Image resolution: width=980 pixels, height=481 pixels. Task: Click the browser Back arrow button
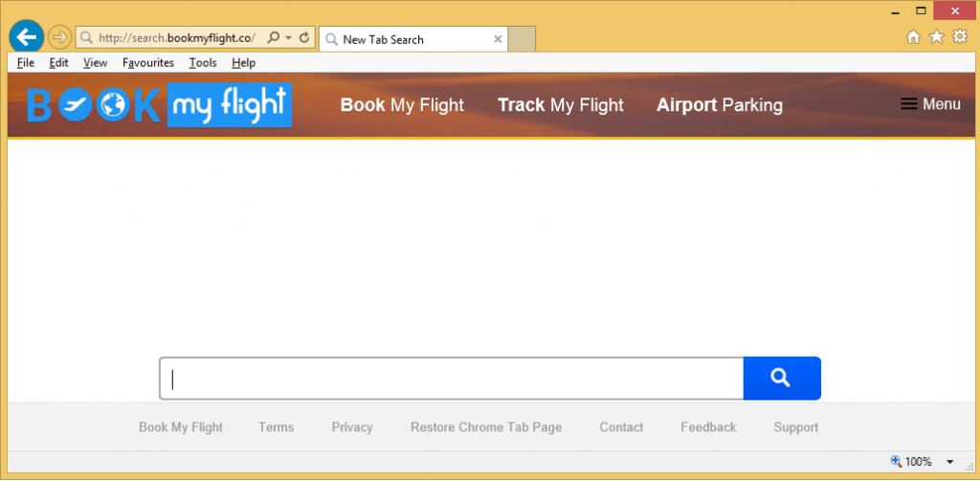[26, 37]
